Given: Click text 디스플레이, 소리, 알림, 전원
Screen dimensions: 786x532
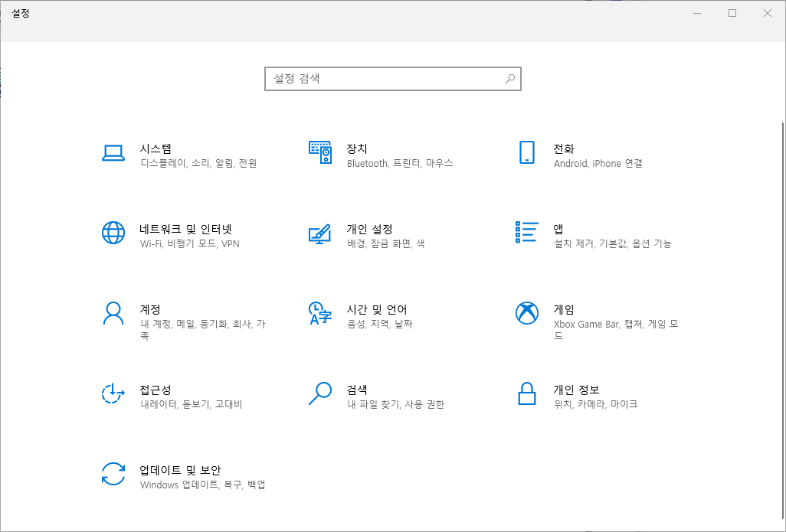Looking at the screenshot, I should point(198,163).
